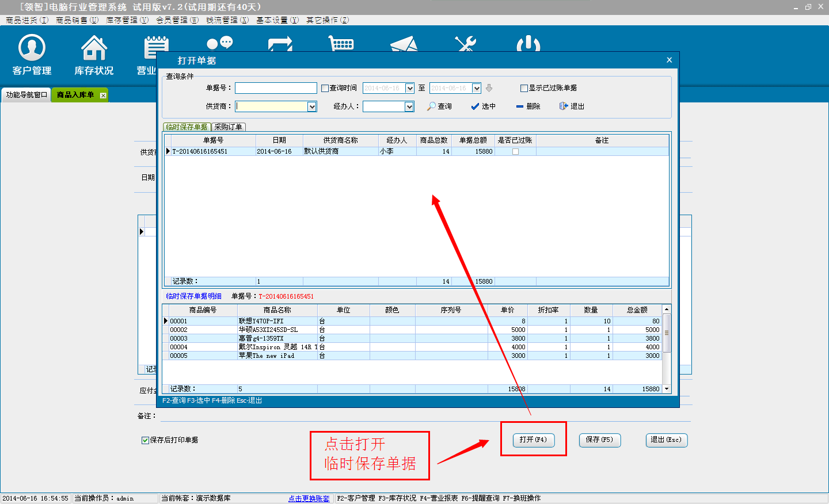This screenshot has width=829, height=504.
Task: Click the 单据号 input field
Action: pyautogui.click(x=276, y=88)
